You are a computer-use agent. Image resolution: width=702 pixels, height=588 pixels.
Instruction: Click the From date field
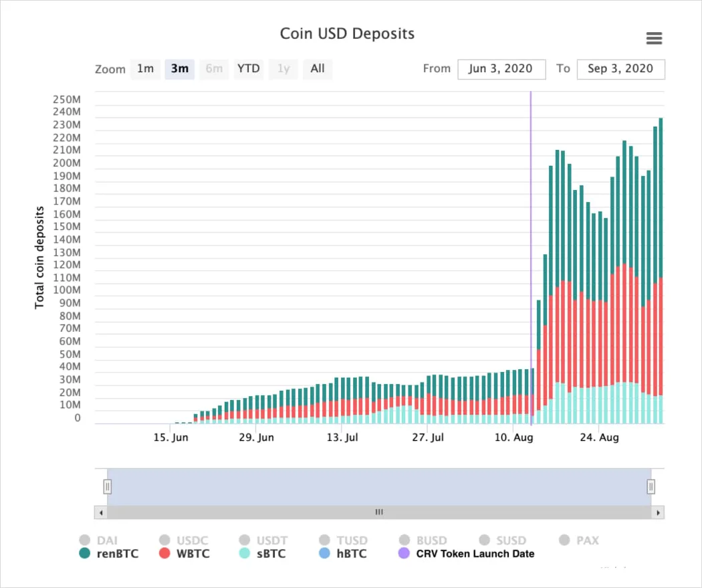501,70
